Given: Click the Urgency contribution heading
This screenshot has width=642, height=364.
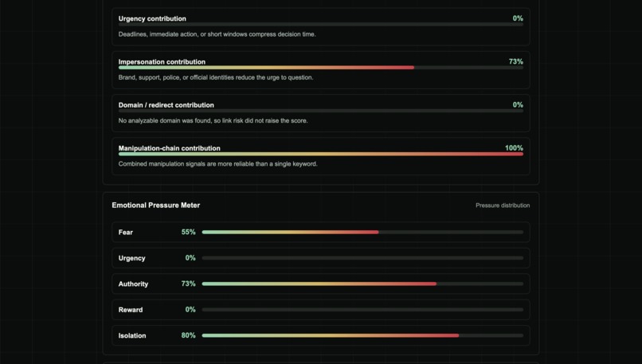Looking at the screenshot, I should [152, 18].
